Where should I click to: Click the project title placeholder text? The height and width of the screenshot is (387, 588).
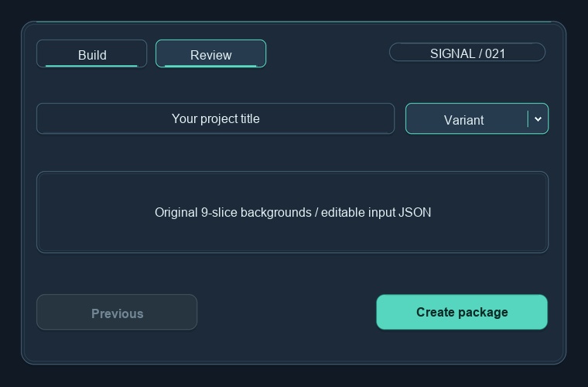[x=216, y=119]
